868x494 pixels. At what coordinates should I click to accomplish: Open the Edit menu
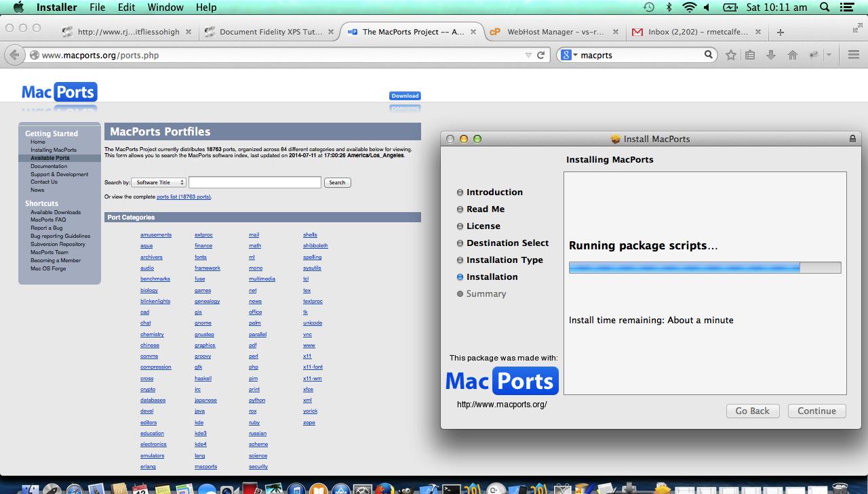pyautogui.click(x=126, y=7)
